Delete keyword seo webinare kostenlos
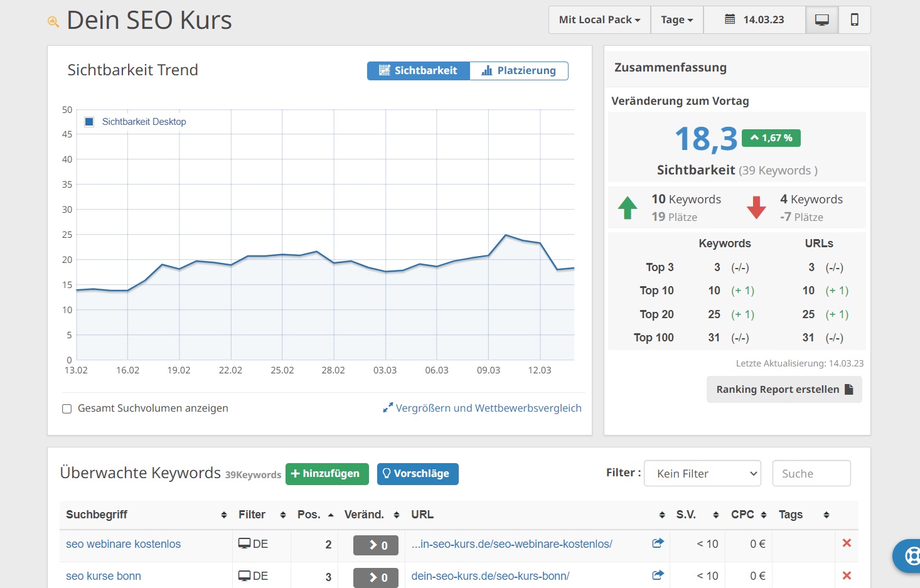 click(x=847, y=543)
